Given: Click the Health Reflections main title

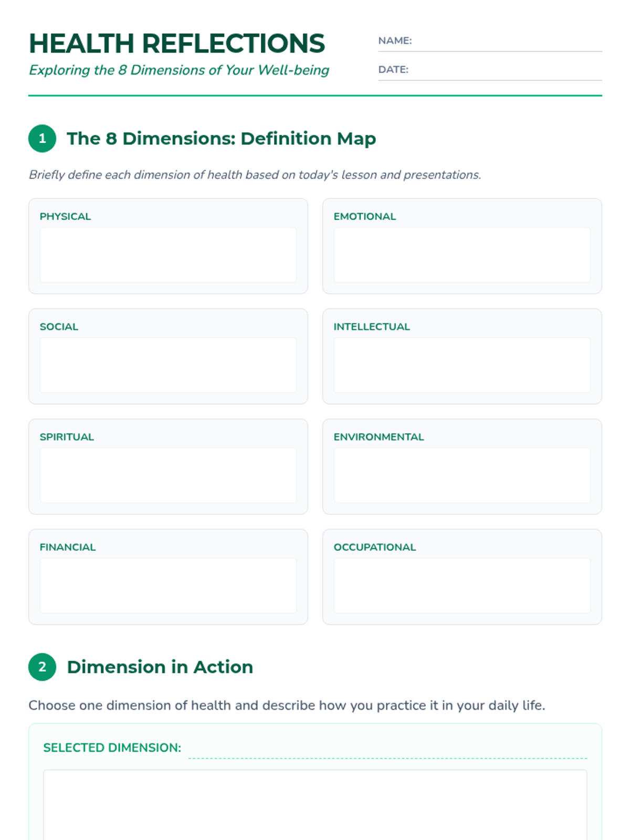Looking at the screenshot, I should (x=177, y=44).
